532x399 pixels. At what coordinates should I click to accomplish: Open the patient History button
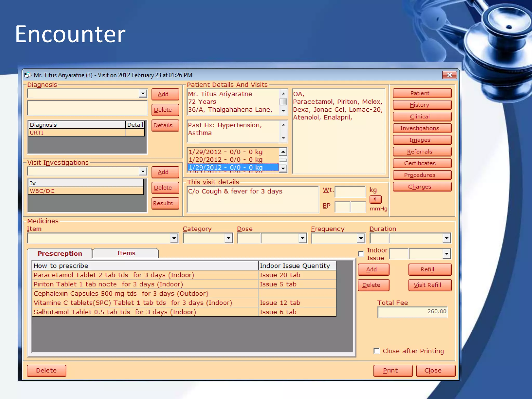422,105
